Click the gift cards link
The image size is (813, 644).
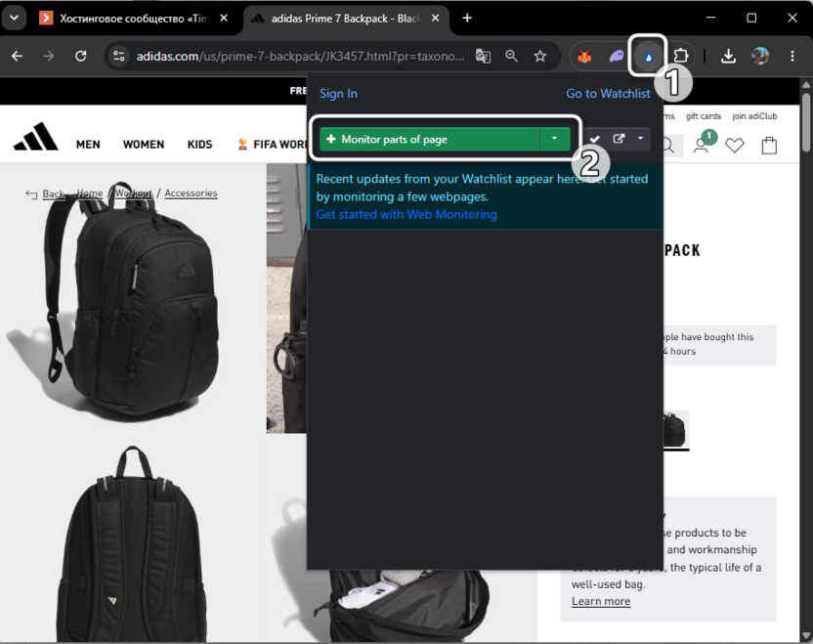704,116
